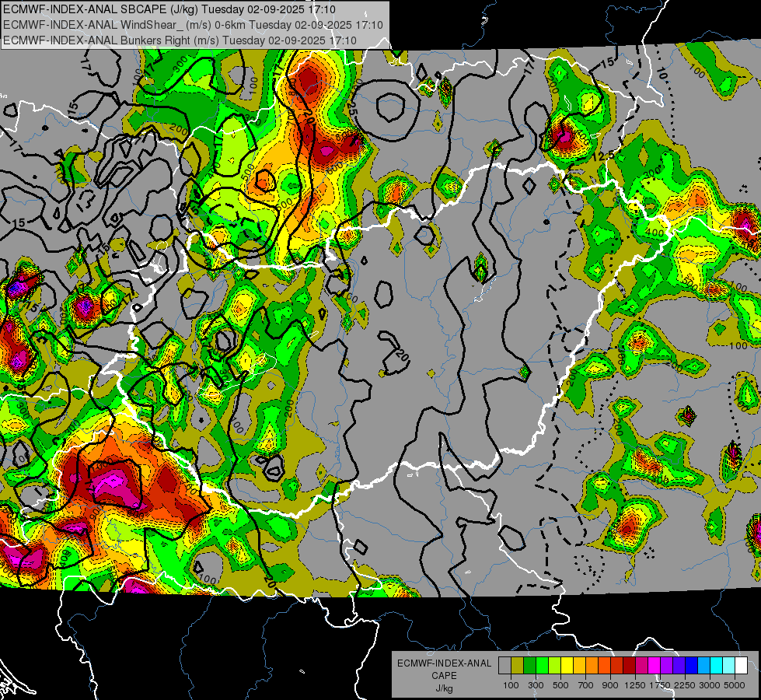Click the 'CAPE' word in legend
This screenshot has width=761, height=700.
point(444,676)
